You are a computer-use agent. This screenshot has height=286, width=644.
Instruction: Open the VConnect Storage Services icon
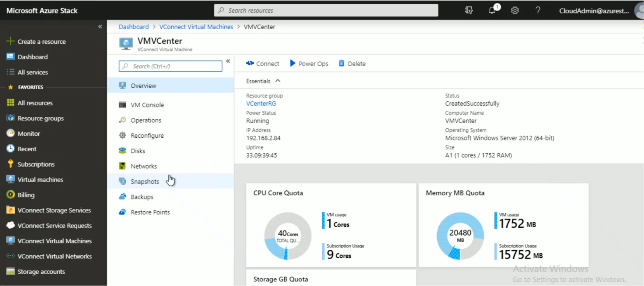coord(11,210)
